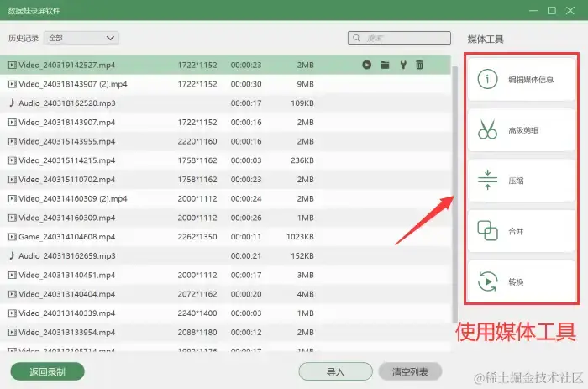The height and width of the screenshot is (389, 588).
Task: Select file name Video_240313140451.mp4
Action: [x=66, y=276]
